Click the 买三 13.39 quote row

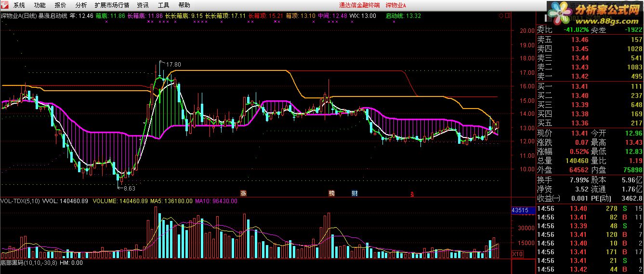coord(590,105)
